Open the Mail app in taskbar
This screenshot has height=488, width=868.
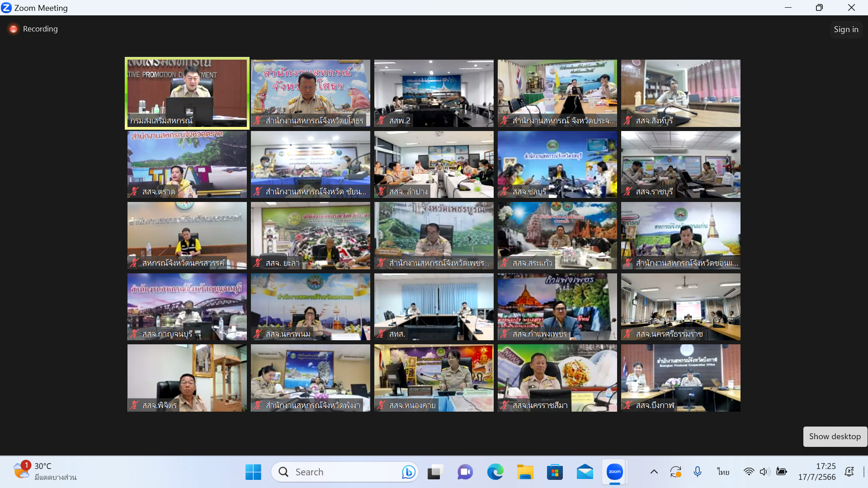click(585, 472)
